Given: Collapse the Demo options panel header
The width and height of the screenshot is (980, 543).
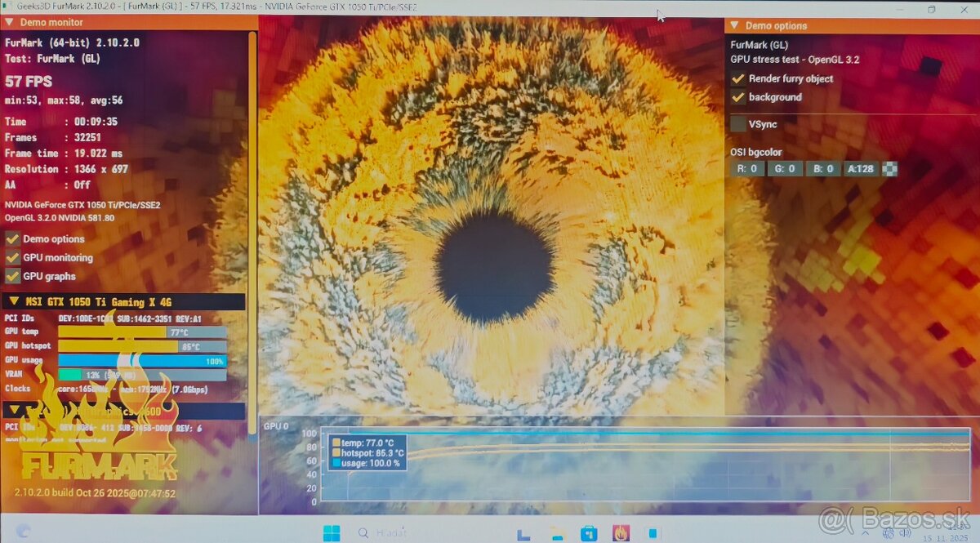Looking at the screenshot, I should click(734, 25).
